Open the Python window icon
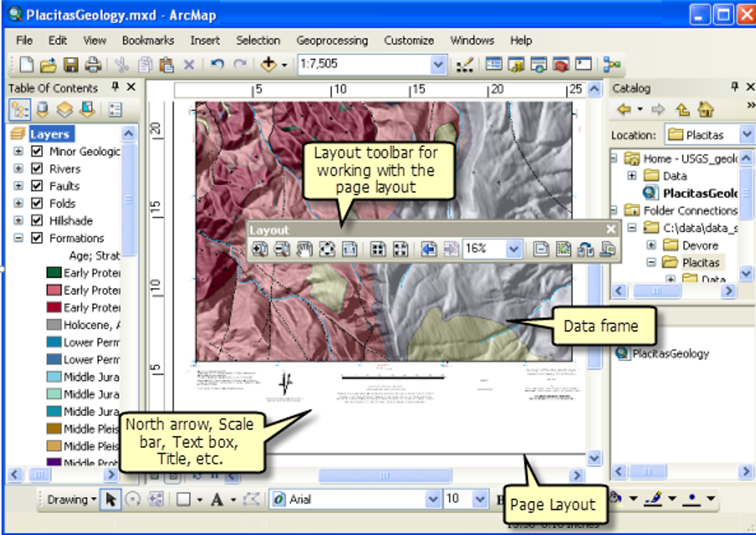This screenshot has height=535, width=756. coord(583,64)
